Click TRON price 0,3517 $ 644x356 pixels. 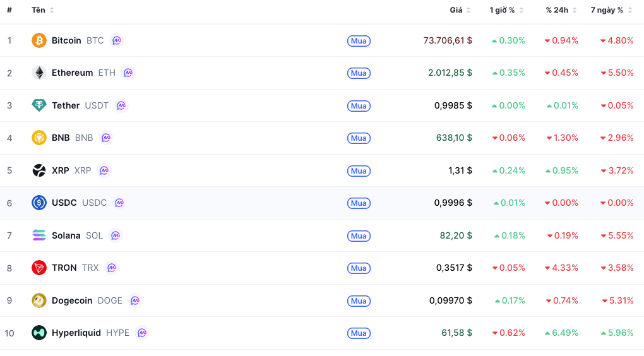454,268
